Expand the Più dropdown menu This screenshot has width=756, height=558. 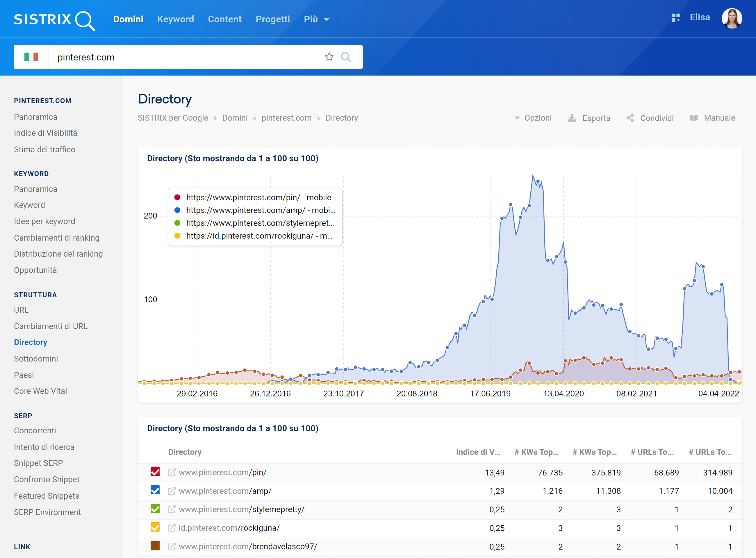click(x=316, y=19)
